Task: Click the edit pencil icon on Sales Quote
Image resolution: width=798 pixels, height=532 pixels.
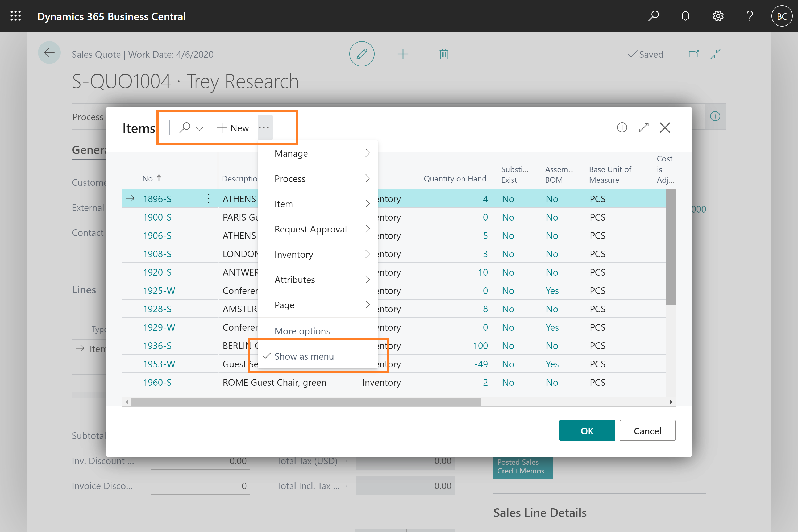Action: click(361, 54)
